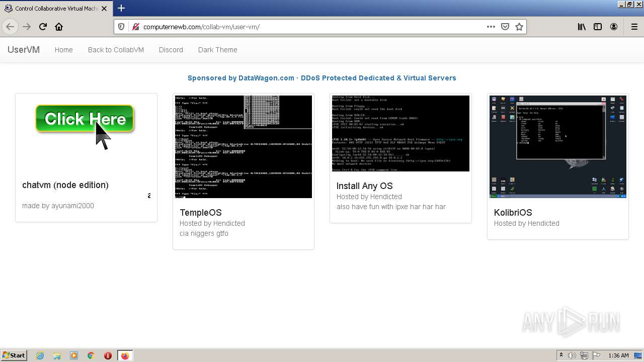Screen dimensions: 644x362
Task: Show hidden tray icons arrow
Action: (561, 355)
